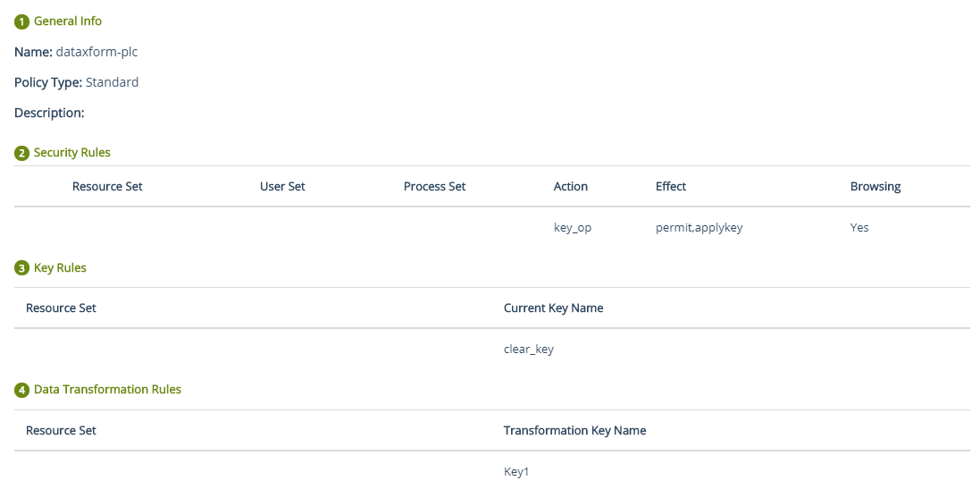
Task: Click the step 4 Data Transformation Rules icon
Action: [21, 390]
